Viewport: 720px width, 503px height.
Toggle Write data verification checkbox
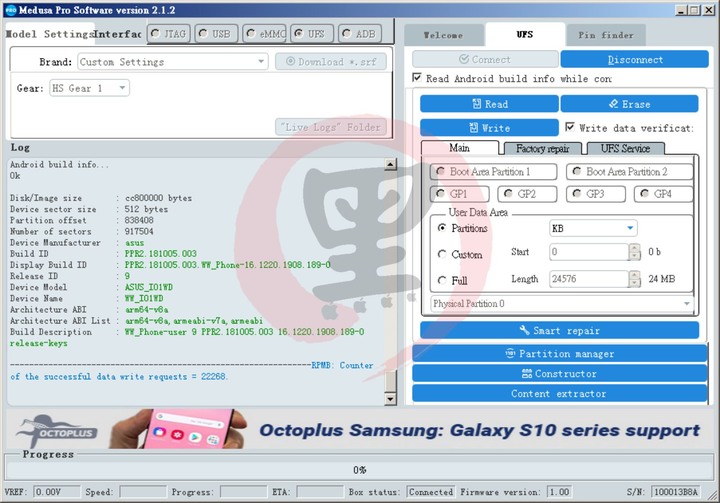click(x=570, y=127)
